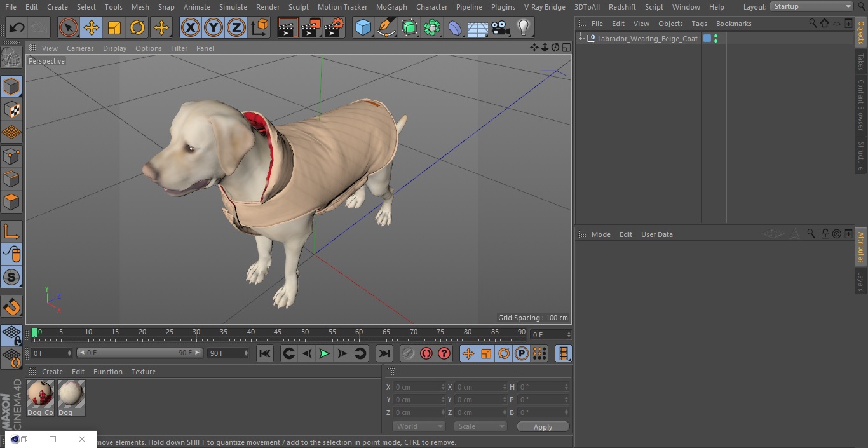Activate the Move tool
Viewport: 868px width, 448px height.
(x=92, y=27)
